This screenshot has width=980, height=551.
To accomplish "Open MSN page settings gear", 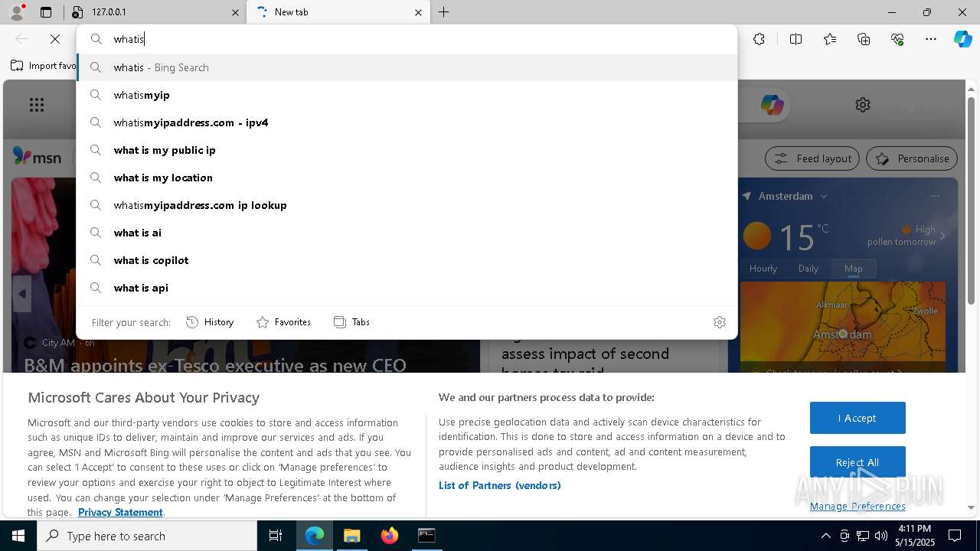I will point(863,105).
